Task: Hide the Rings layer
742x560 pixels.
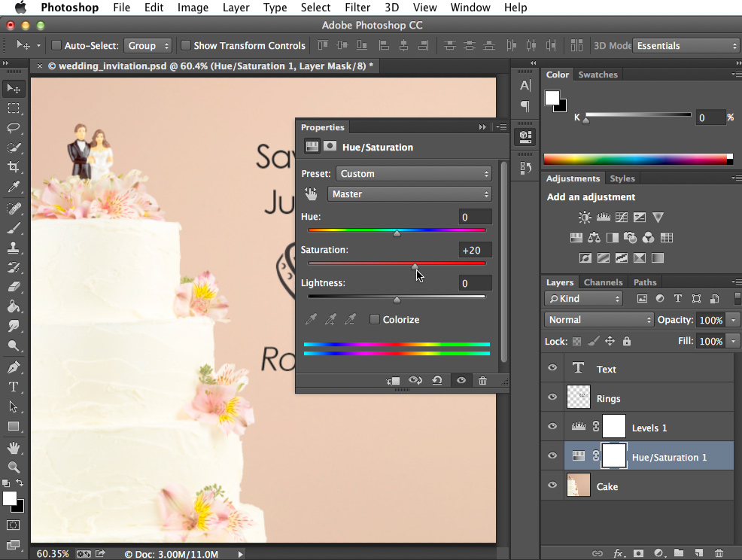Action: (552, 397)
